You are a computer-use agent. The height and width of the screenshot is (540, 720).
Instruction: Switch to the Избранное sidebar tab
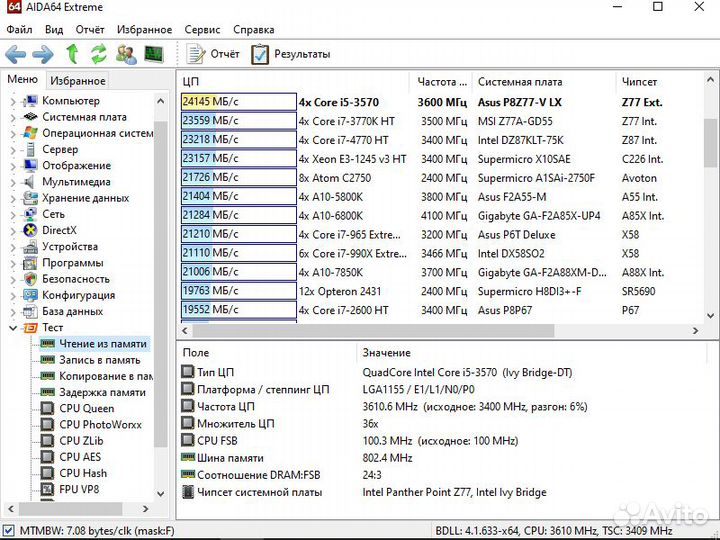(x=78, y=81)
